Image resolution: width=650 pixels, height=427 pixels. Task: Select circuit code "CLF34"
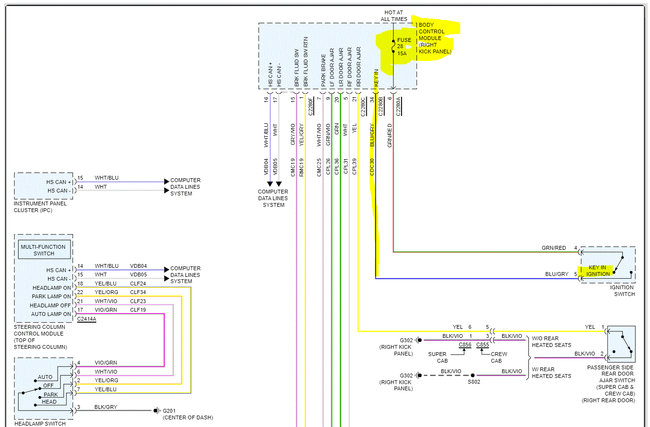coord(138,292)
